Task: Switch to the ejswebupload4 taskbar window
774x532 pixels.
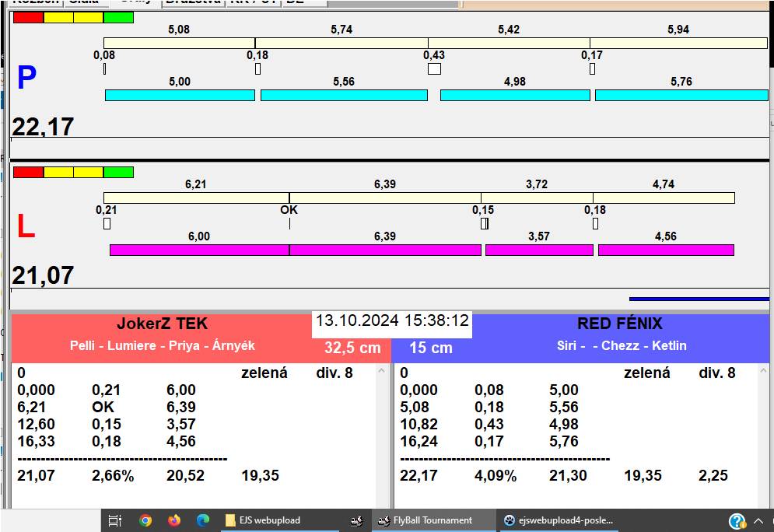Action: coord(558,520)
